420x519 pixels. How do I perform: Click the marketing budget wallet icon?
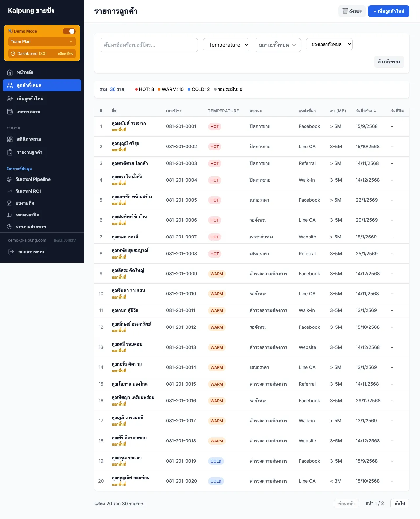pos(10,112)
